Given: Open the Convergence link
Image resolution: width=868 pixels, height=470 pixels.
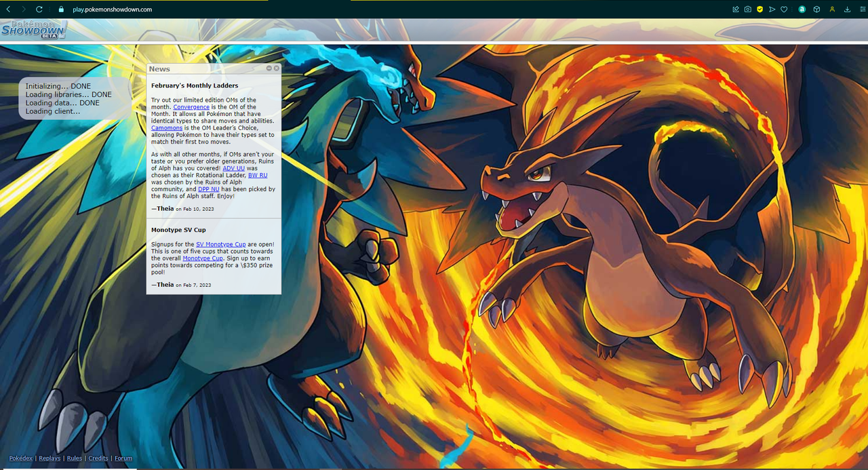Looking at the screenshot, I should (191, 107).
